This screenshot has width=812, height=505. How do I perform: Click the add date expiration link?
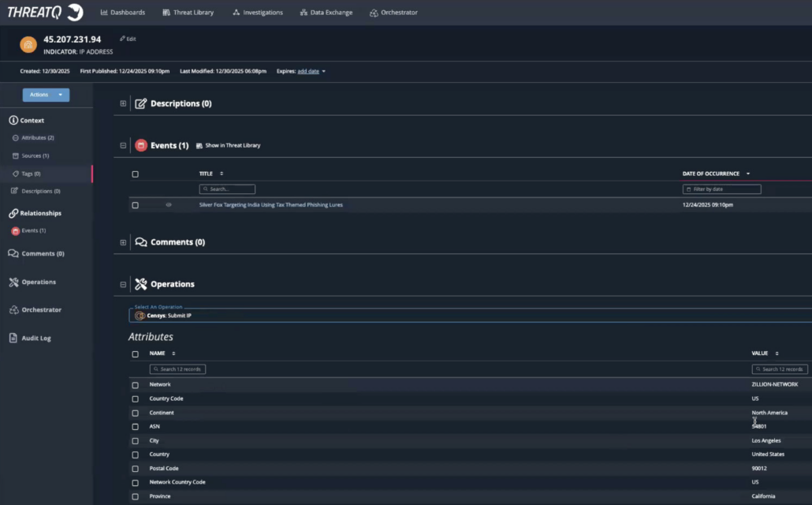(x=308, y=72)
